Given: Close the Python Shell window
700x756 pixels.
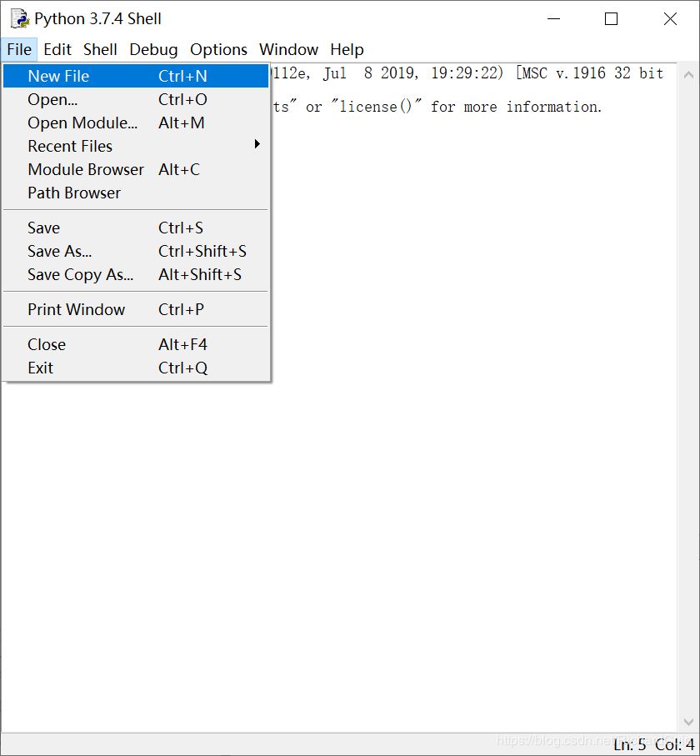Looking at the screenshot, I should coord(670,19).
